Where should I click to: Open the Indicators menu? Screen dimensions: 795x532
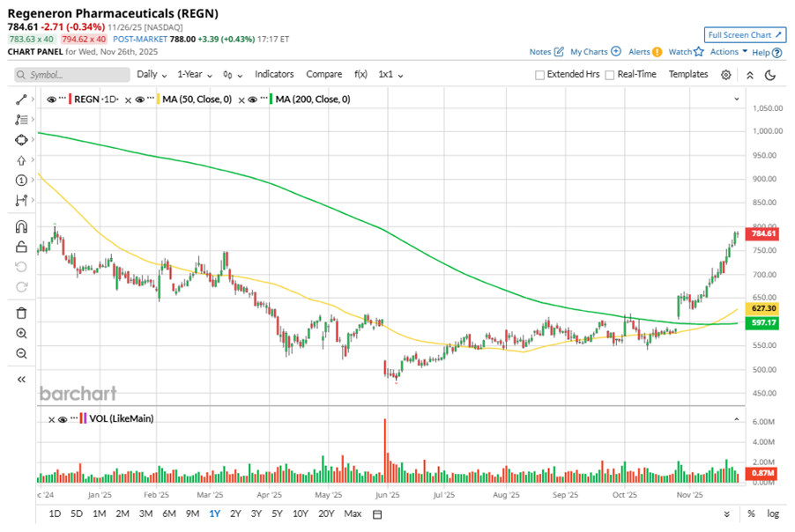[x=274, y=74]
